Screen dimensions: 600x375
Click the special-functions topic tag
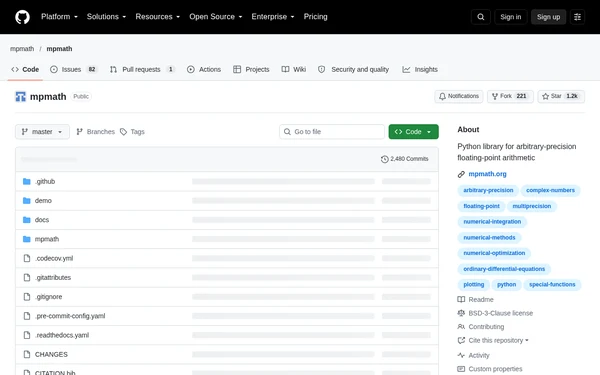552,285
